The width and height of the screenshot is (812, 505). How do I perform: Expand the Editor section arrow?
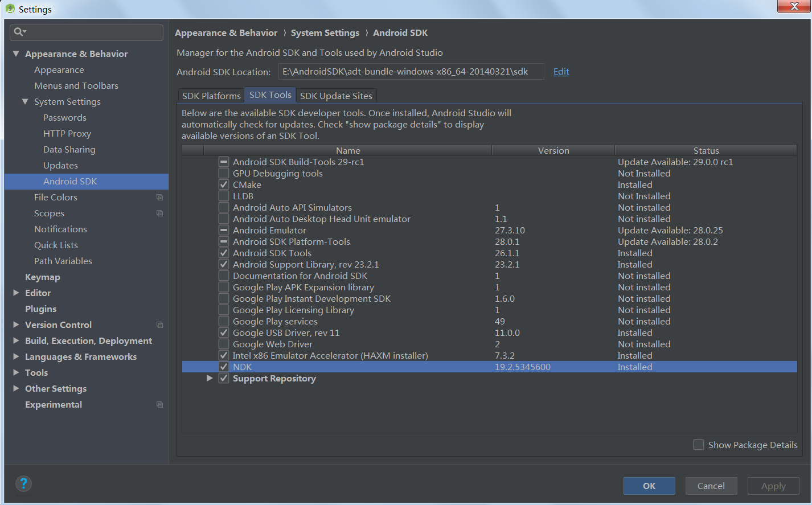click(x=16, y=293)
